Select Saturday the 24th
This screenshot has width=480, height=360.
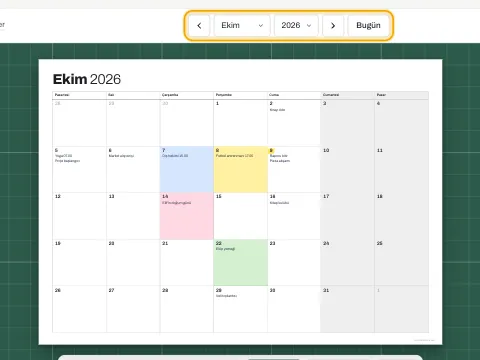(x=347, y=263)
